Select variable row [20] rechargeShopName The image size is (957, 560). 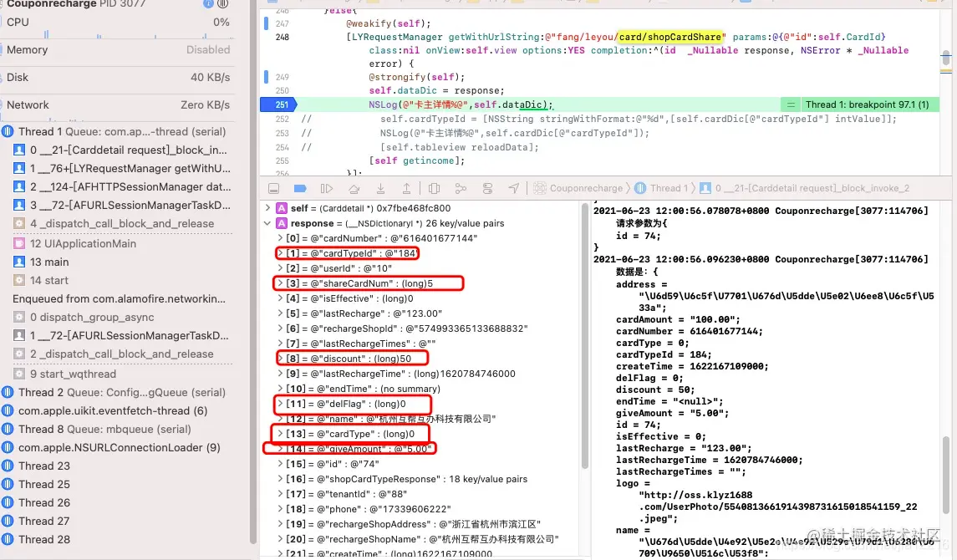421,539
